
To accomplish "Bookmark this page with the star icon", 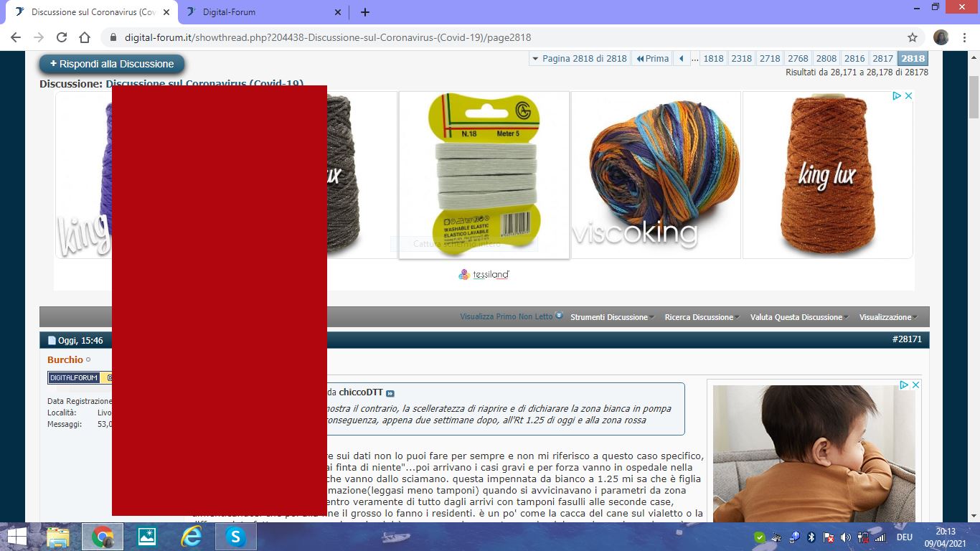I will [913, 37].
